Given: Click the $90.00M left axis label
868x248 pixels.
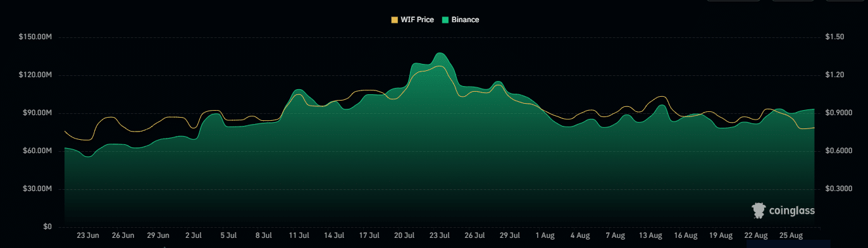Looking at the screenshot, I should 37,113.
